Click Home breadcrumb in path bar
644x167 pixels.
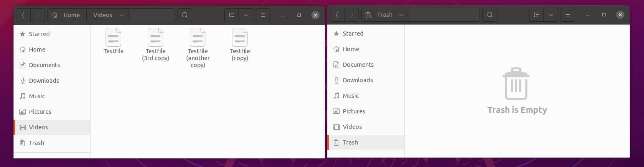tap(67, 15)
